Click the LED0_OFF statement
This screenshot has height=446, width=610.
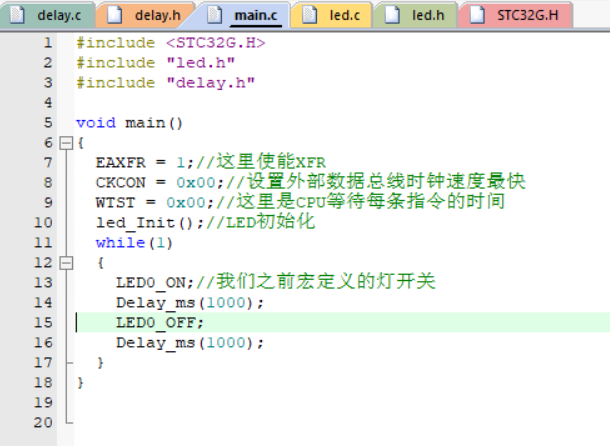(x=160, y=323)
